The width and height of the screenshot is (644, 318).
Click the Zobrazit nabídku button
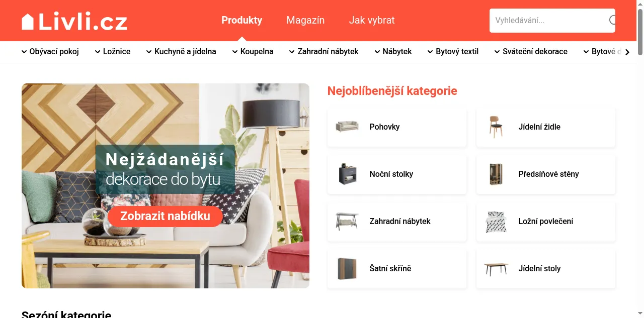click(x=165, y=217)
